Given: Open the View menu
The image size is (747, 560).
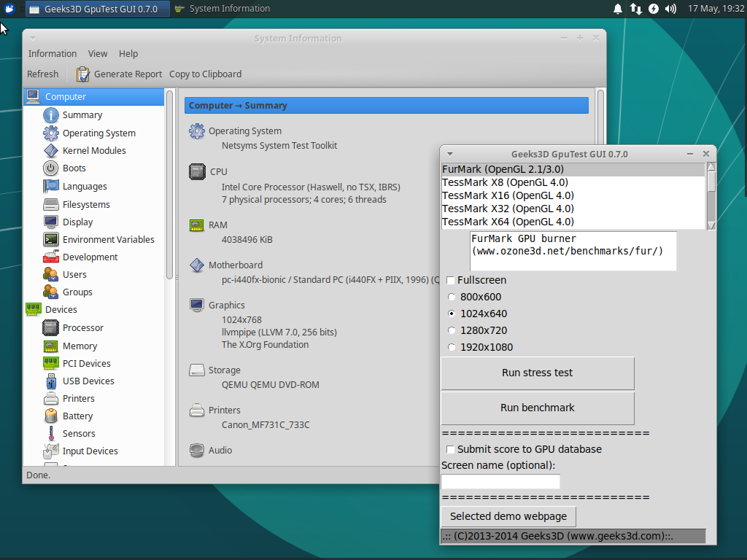Looking at the screenshot, I should tap(98, 53).
